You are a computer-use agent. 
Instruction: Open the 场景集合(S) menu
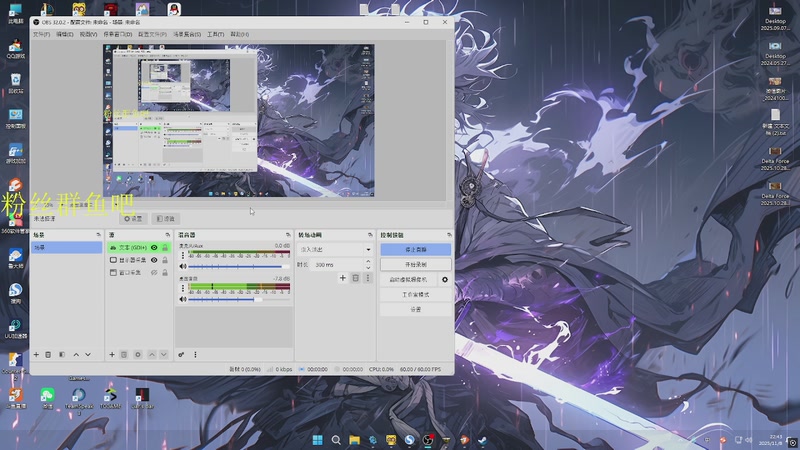click(187, 34)
